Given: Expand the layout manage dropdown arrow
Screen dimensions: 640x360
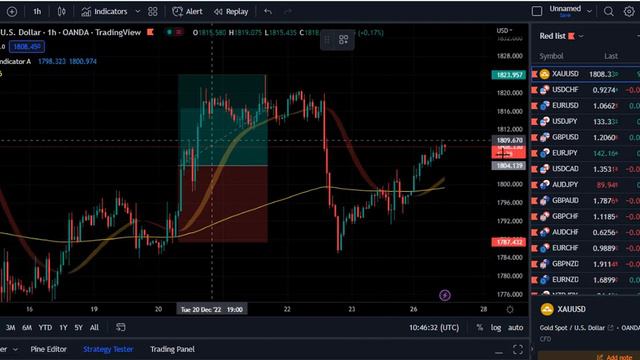Looking at the screenshot, I should click(589, 11).
